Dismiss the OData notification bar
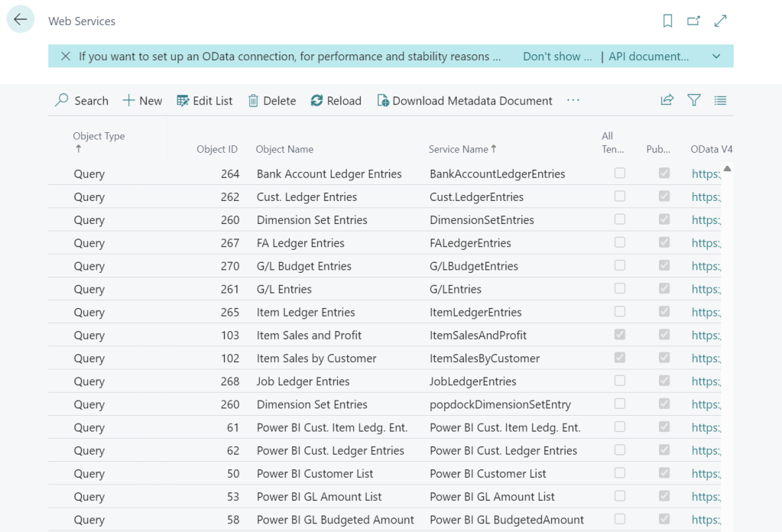This screenshot has height=532, width=782. 65,57
